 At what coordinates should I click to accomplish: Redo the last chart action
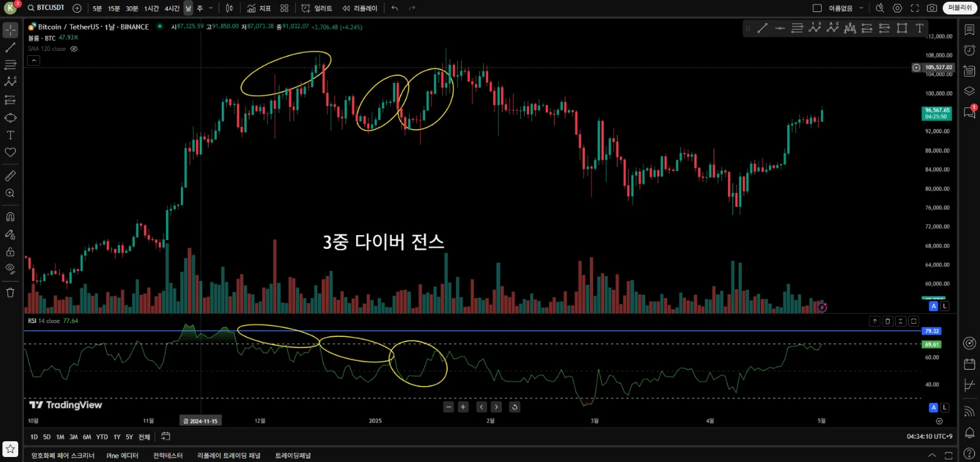point(412,8)
